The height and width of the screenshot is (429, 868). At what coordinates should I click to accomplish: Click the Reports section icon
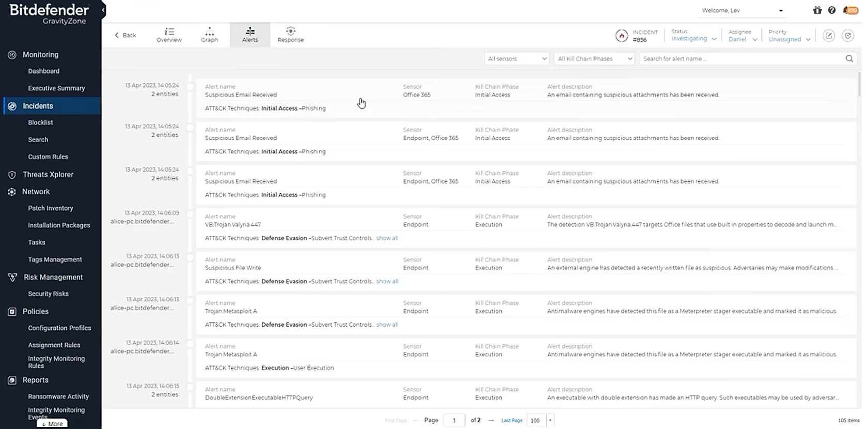(x=12, y=380)
